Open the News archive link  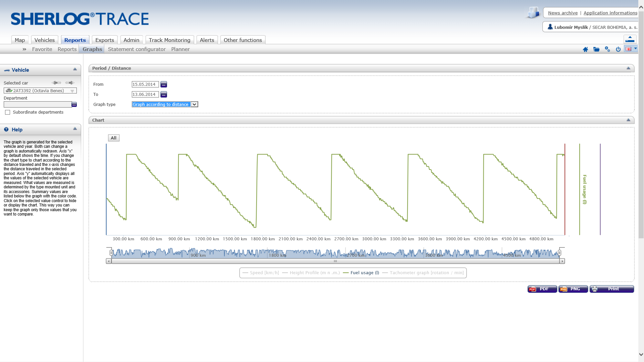pos(562,13)
